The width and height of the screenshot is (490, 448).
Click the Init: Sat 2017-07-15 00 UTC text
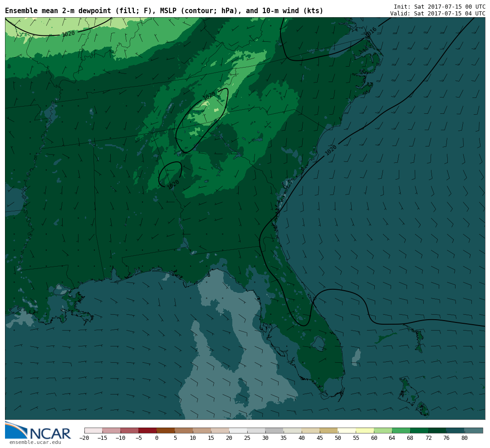pos(439,6)
